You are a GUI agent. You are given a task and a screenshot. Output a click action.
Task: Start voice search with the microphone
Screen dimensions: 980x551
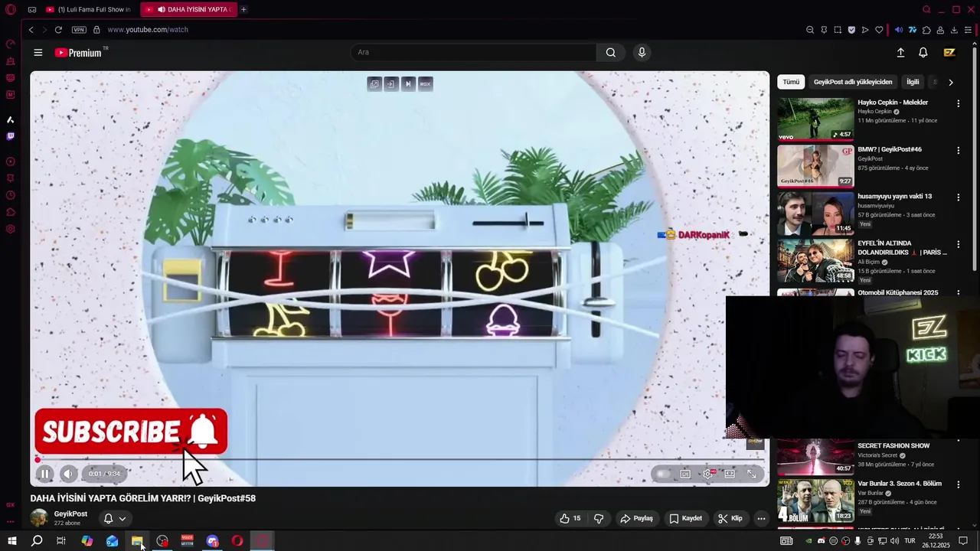642,53
